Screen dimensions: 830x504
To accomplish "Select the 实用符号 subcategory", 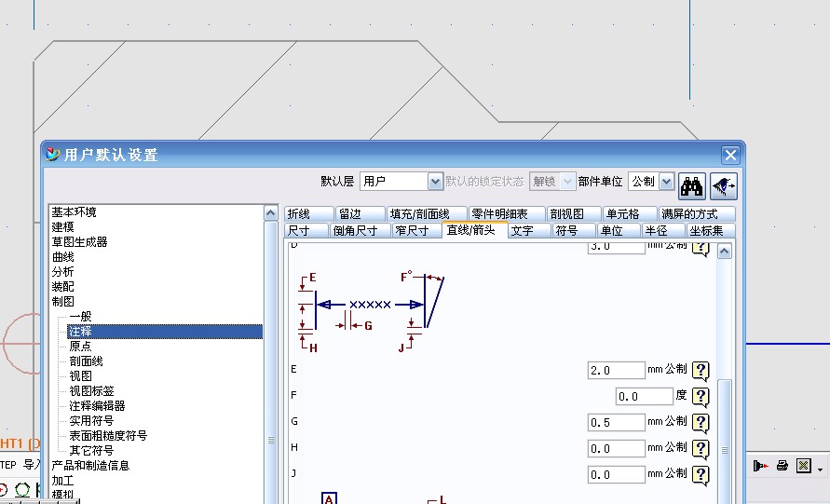I will [x=91, y=421].
